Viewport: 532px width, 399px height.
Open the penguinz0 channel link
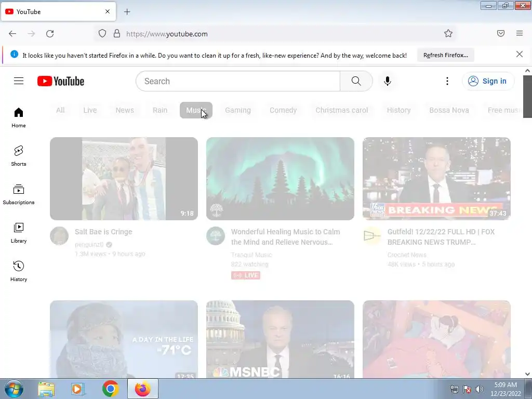click(89, 245)
